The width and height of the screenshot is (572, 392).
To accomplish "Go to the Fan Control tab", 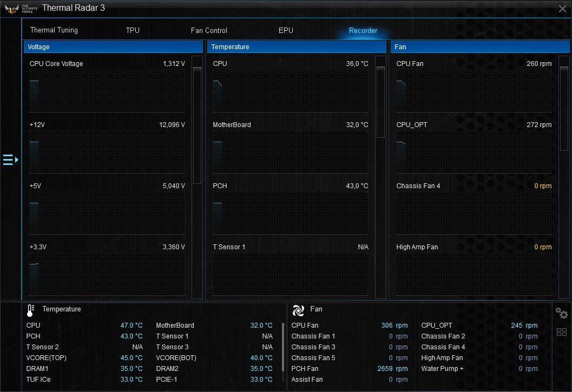I will [x=209, y=30].
